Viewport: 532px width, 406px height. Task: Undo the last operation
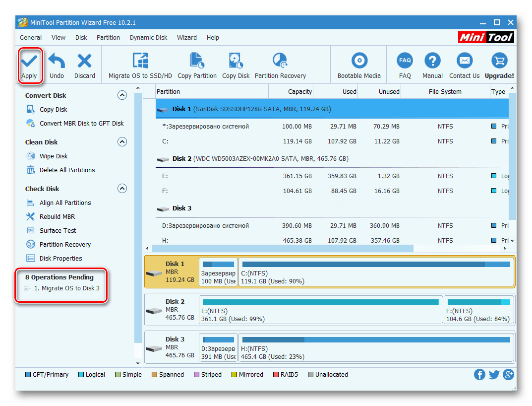click(x=57, y=66)
